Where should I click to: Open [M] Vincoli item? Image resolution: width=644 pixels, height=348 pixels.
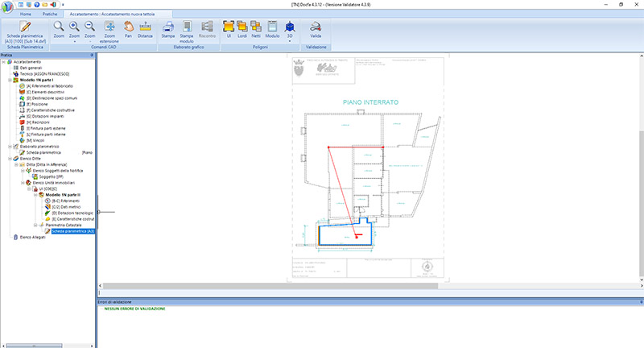tap(35, 140)
